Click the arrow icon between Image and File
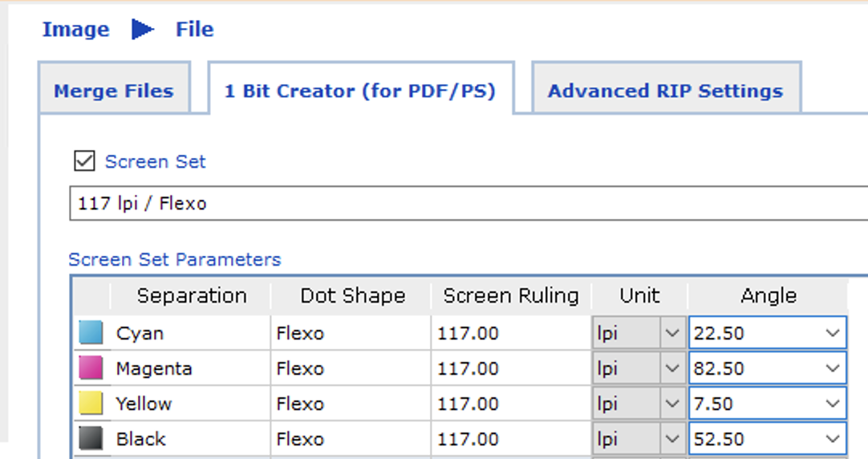Image resolution: width=868 pixels, height=459 pixels. click(143, 30)
